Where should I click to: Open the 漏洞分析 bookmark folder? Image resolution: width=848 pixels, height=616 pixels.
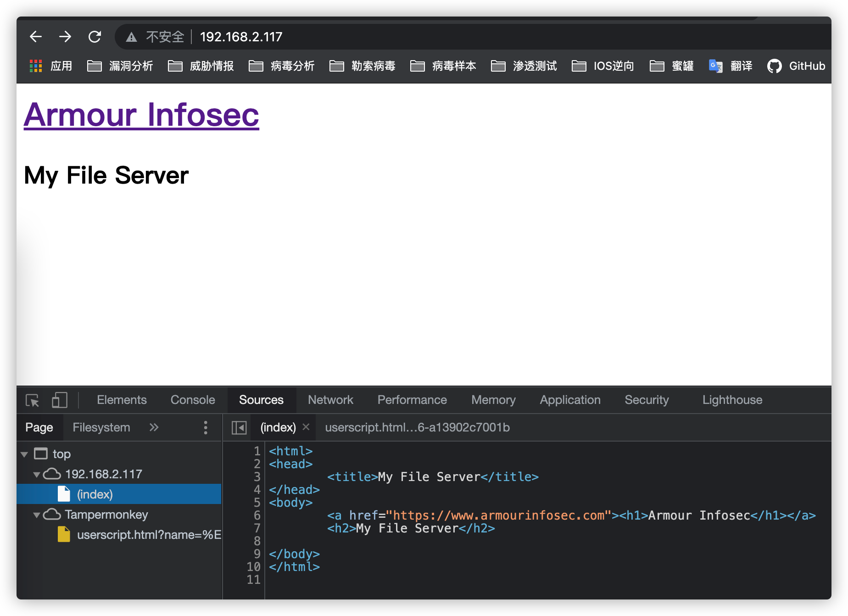click(120, 66)
